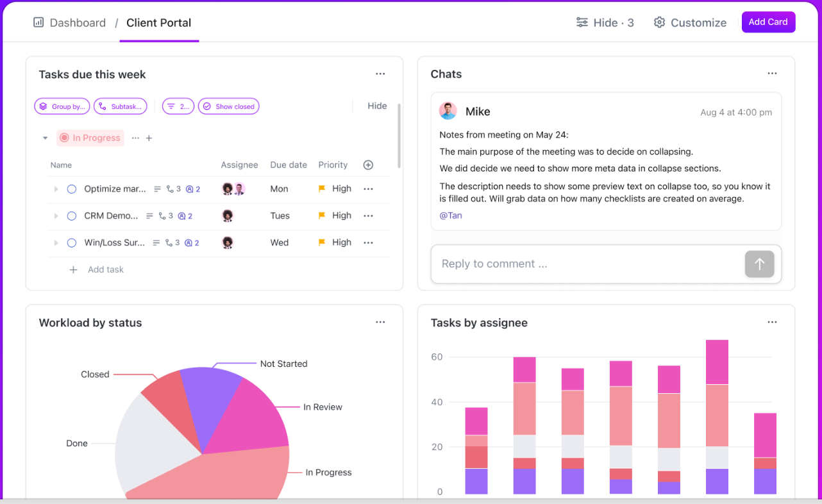This screenshot has height=504, width=822.
Task: Click the Mon due date cell
Action: click(279, 189)
